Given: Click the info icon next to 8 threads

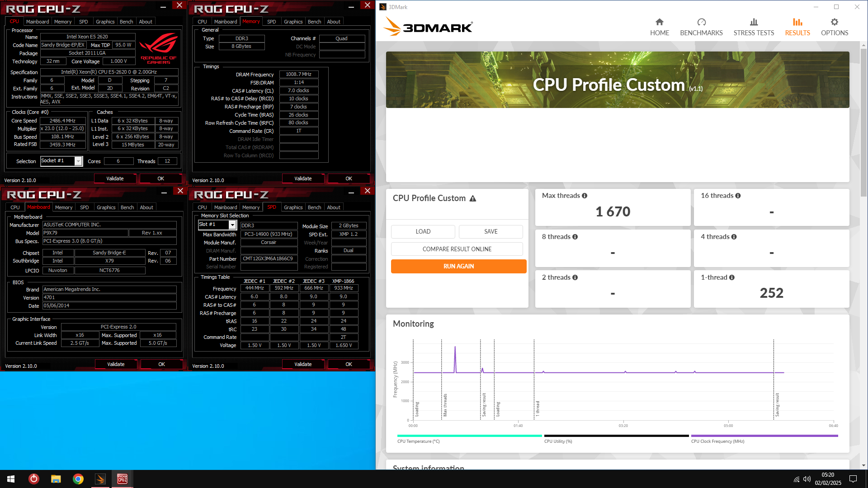Looking at the screenshot, I should pos(575,237).
